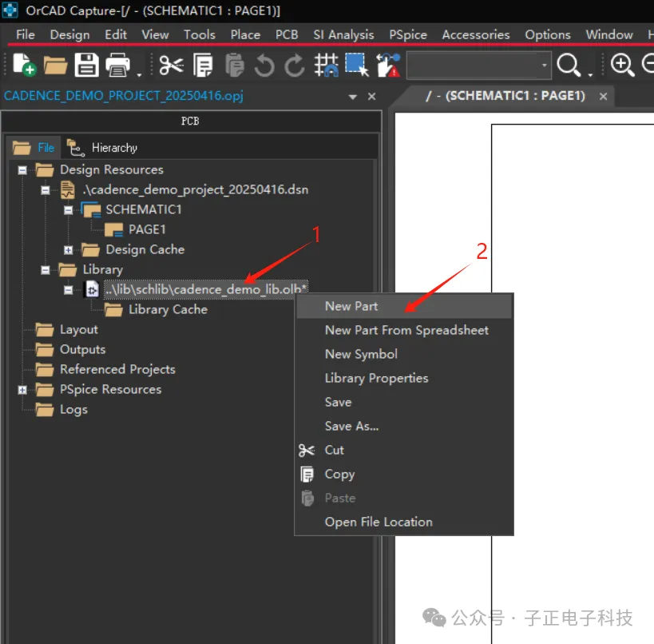Select the SCHEMATIC1 folder item
The width and height of the screenshot is (654, 644).
coord(144,209)
